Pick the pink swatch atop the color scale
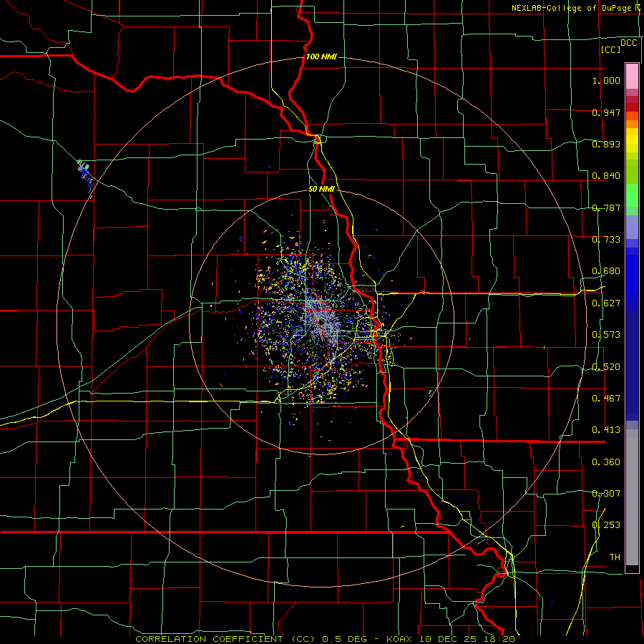The image size is (644, 644). pyautogui.click(x=632, y=76)
